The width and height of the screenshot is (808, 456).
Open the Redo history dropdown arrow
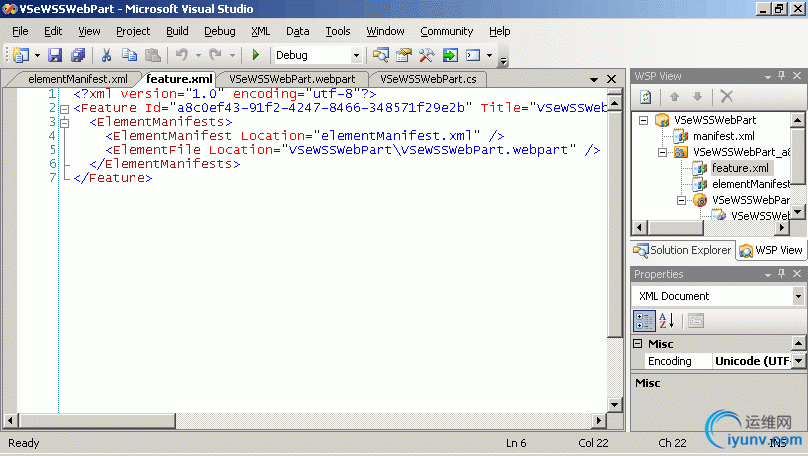coord(232,55)
